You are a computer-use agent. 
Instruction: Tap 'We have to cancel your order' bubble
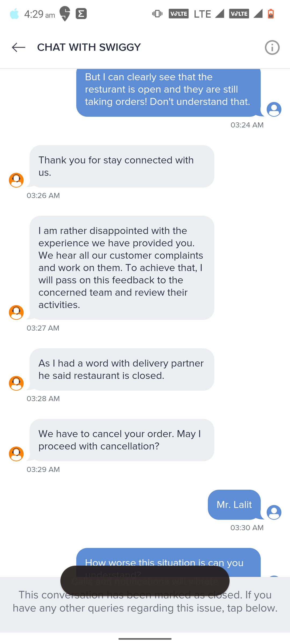pos(122,440)
